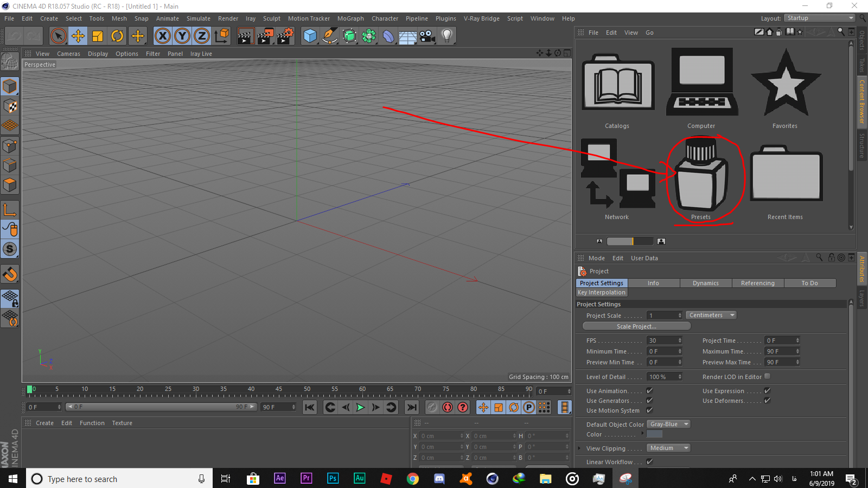This screenshot has width=868, height=488.
Task: Click frame 45 on the timeline ruler
Action: (x=279, y=390)
